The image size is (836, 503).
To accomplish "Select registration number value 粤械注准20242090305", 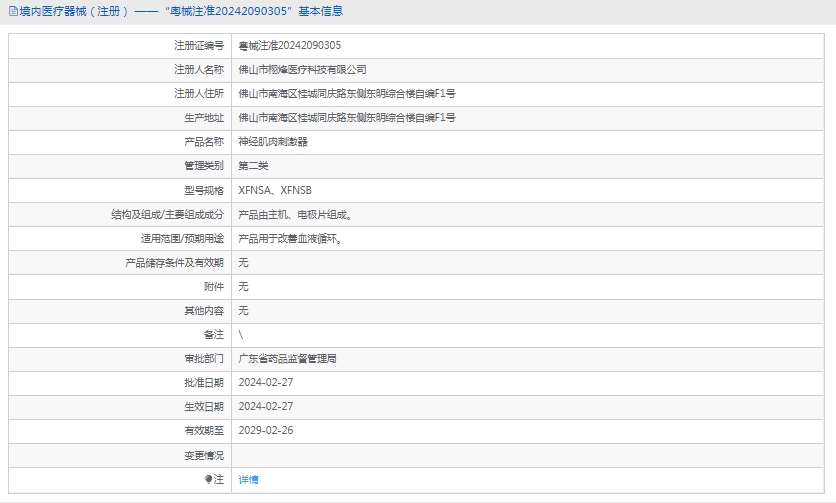I will pyautogui.click(x=290, y=46).
